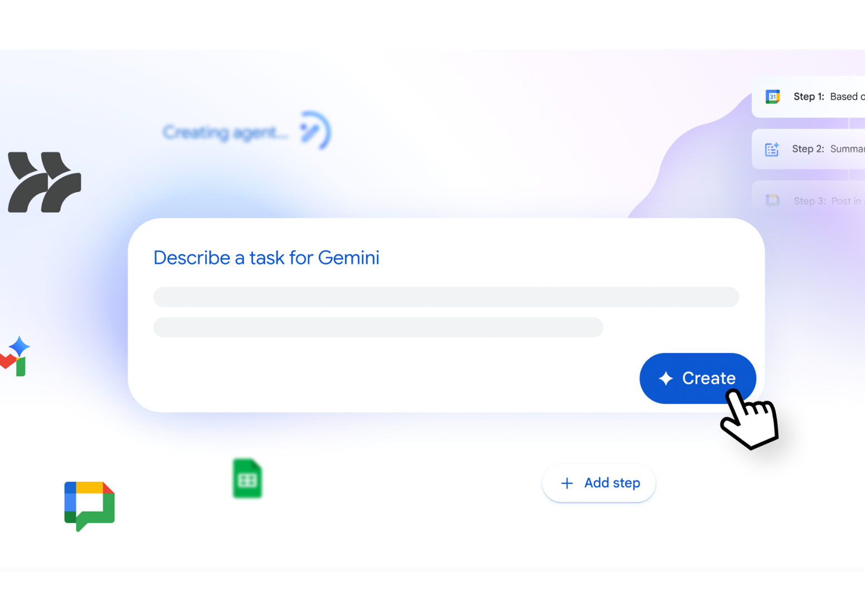Click the green Google Sheets icon

[x=247, y=478]
